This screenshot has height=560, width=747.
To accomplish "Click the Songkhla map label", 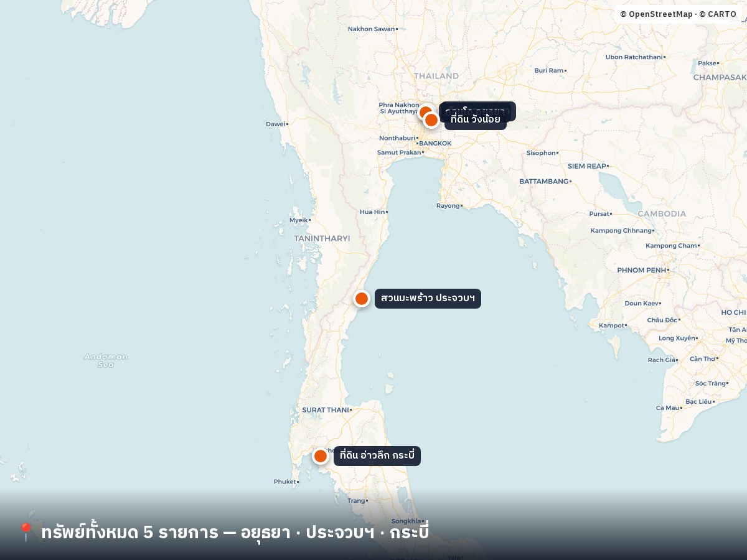I will tap(406, 521).
